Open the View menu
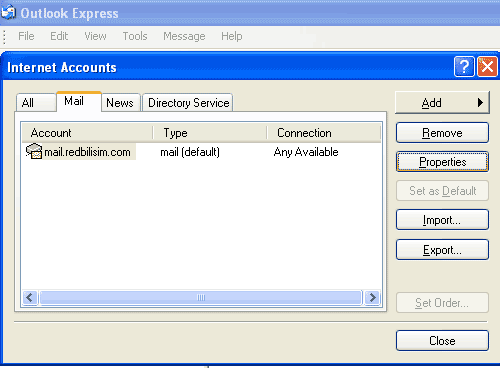The height and width of the screenshot is (368, 500). coord(95,36)
